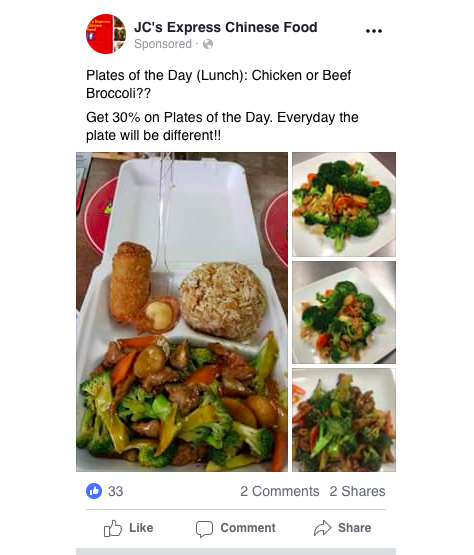Open the three-dot post options menu
This screenshot has width=474, height=555.
[x=374, y=31]
